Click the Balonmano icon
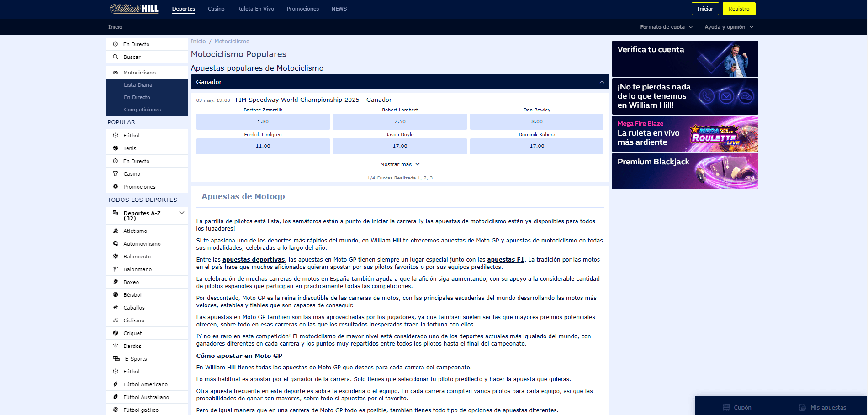 pos(116,269)
